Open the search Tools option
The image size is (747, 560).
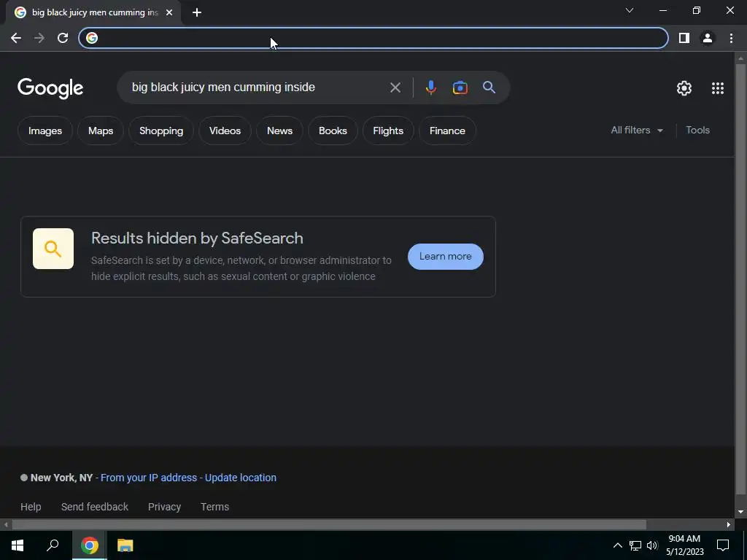(697, 130)
